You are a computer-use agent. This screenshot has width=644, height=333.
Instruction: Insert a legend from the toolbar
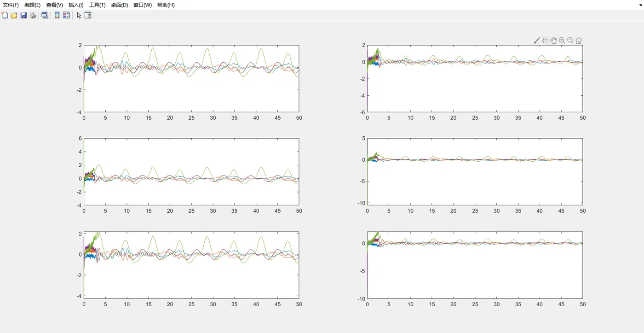[x=66, y=15]
